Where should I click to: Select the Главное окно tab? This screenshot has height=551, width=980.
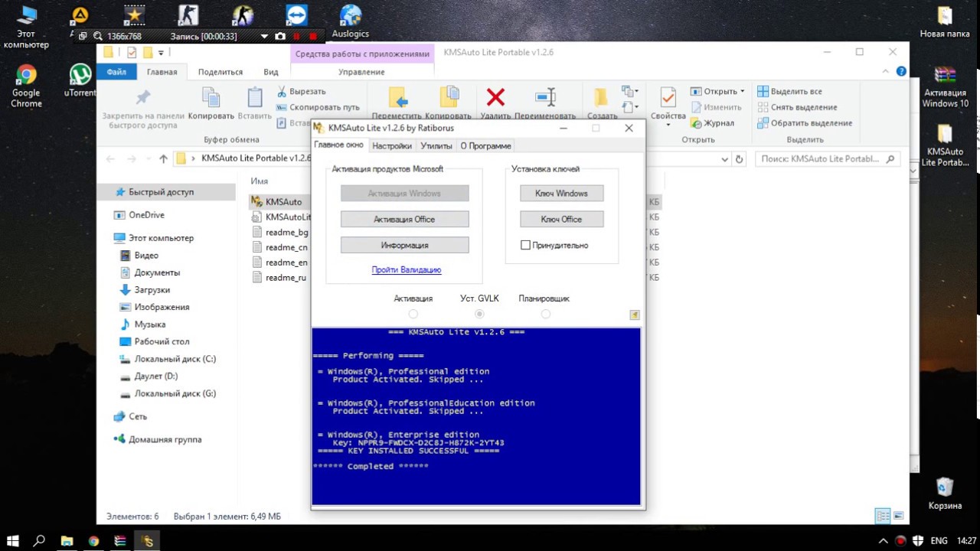coord(339,145)
